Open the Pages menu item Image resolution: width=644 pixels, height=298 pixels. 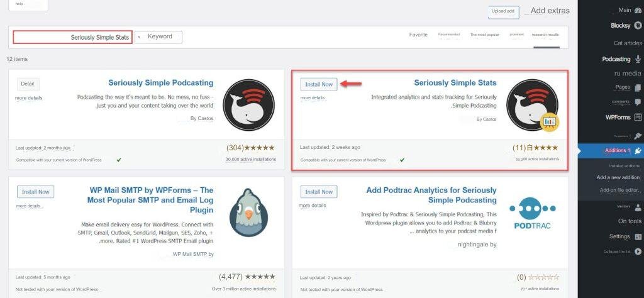pos(623,87)
